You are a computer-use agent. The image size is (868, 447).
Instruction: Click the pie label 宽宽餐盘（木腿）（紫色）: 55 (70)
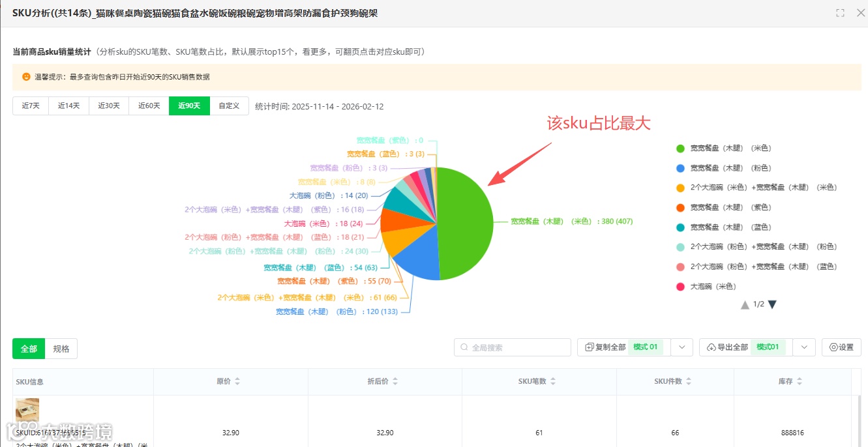(334, 281)
